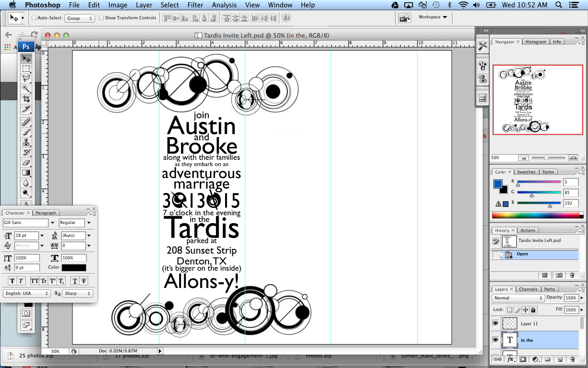This screenshot has width=588, height=368.
Task: Switch to the Paragraph tab
Action: click(x=46, y=213)
